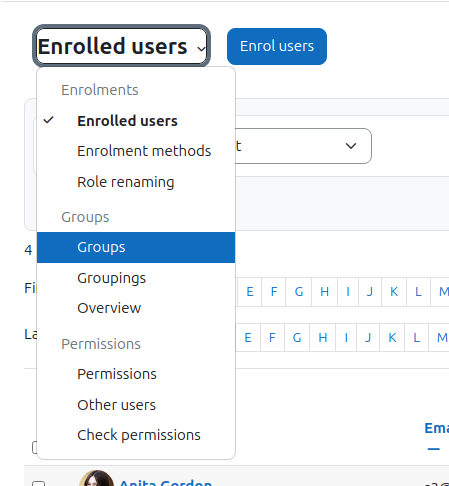The height and width of the screenshot is (486, 449).
Task: Filter last name by letter L
Action: 416,338
